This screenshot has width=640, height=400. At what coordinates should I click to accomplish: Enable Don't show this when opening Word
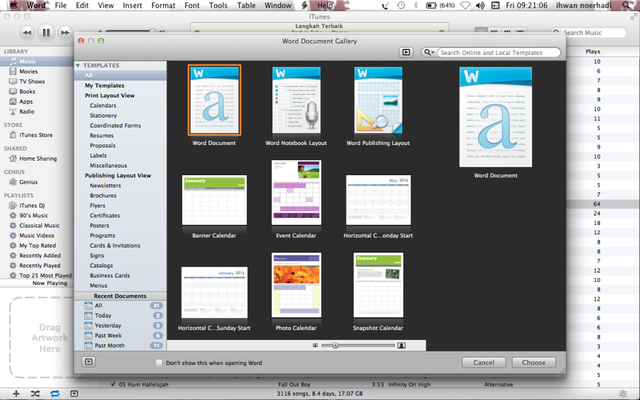point(159,362)
